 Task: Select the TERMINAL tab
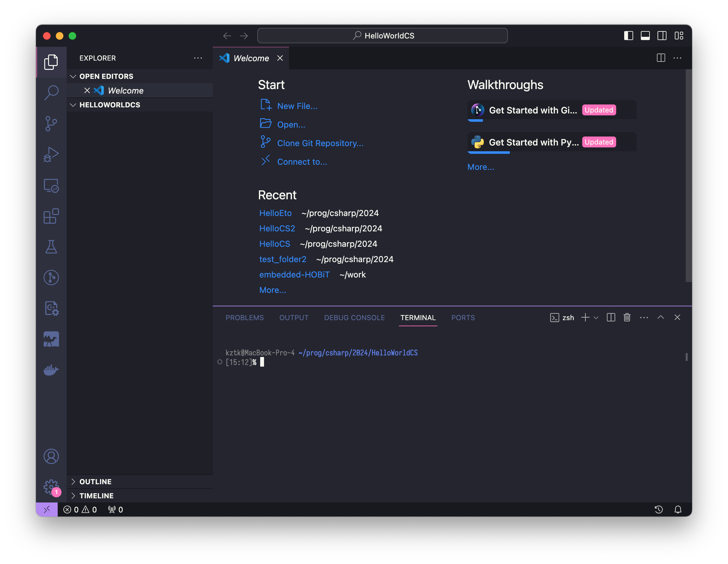point(418,317)
